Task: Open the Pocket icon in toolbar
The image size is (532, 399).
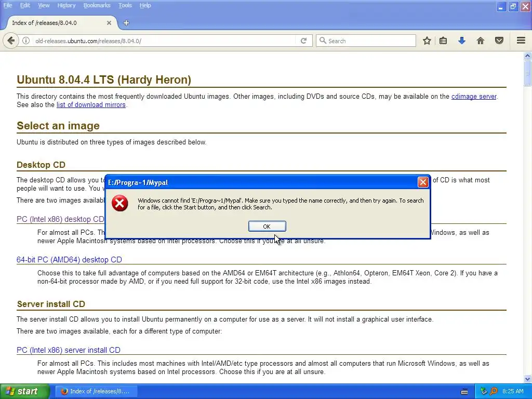Action: (499, 41)
